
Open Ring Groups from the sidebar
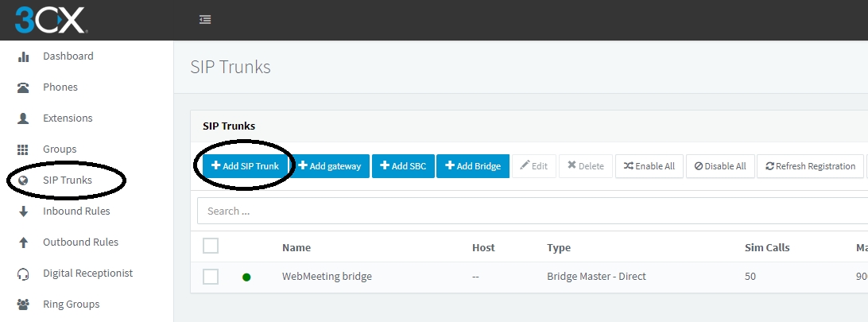(x=71, y=305)
